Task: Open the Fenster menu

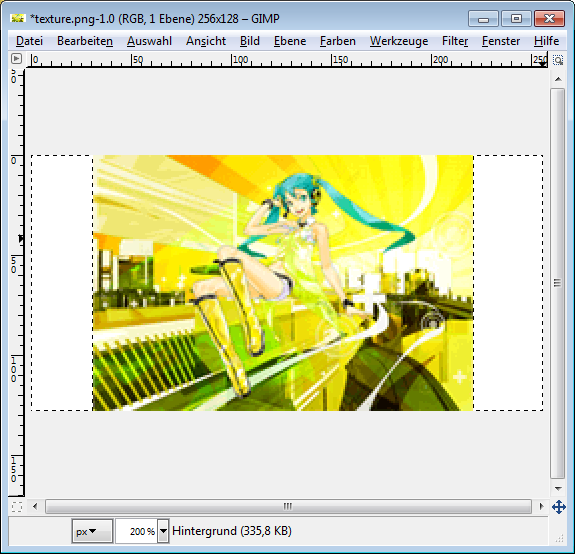Action: [x=501, y=41]
